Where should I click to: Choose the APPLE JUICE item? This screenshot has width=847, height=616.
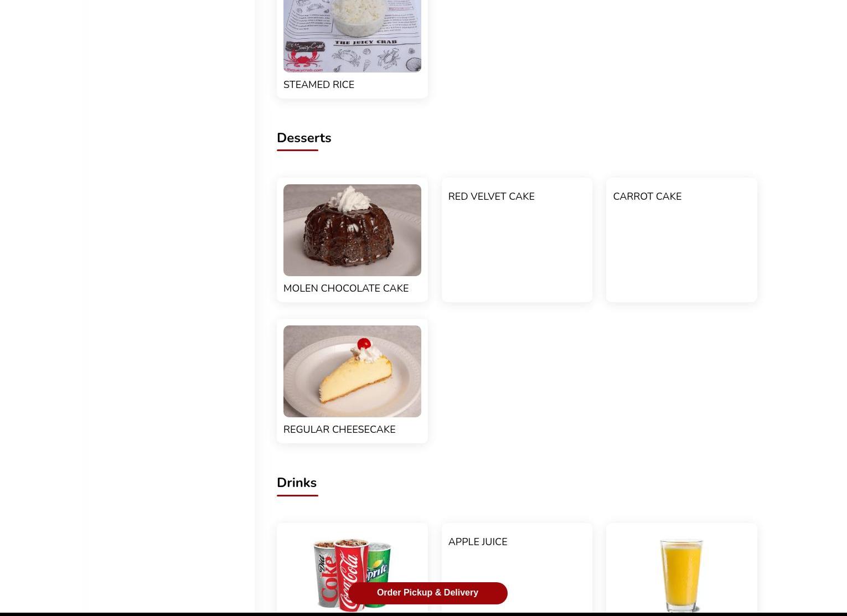[x=478, y=542]
